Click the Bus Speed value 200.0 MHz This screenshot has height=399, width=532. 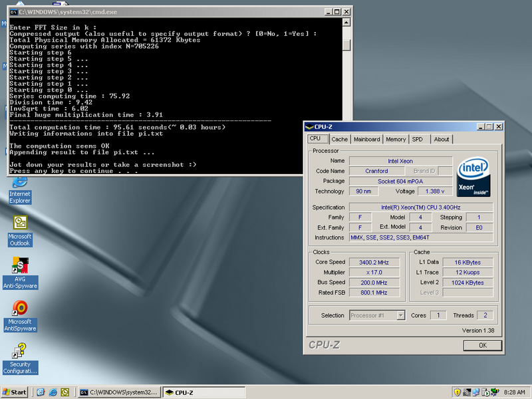[374, 282]
